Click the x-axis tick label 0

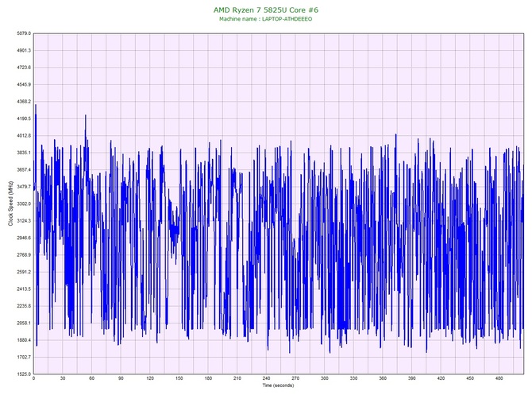[x=33, y=378]
